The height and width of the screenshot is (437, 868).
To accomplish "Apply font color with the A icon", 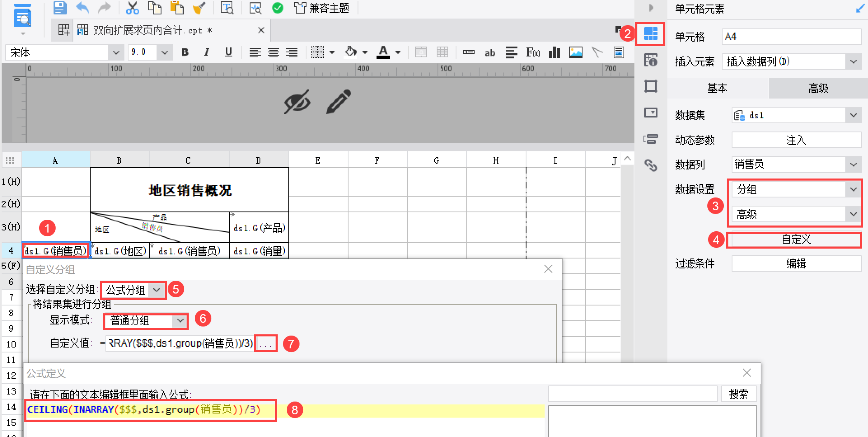I will coord(383,52).
